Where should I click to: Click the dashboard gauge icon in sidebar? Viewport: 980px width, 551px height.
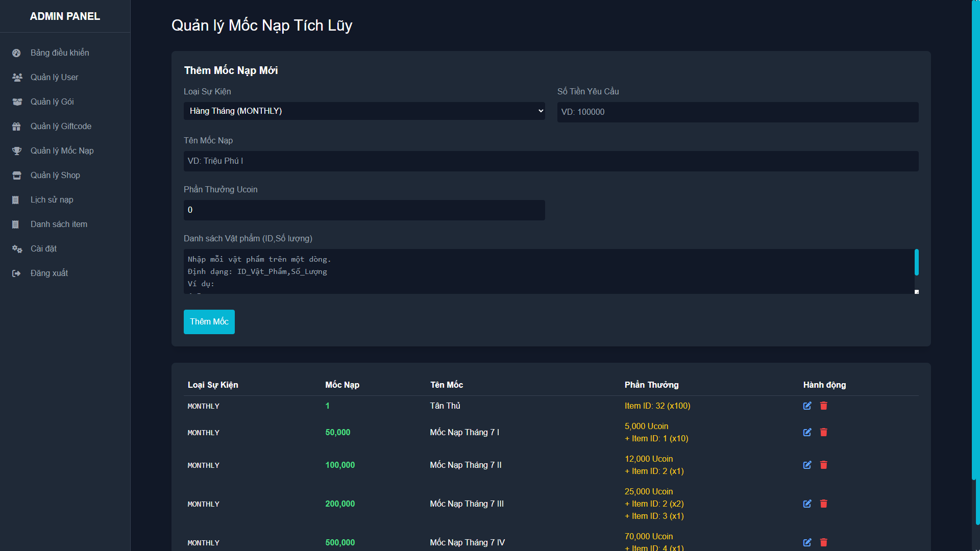[16, 53]
